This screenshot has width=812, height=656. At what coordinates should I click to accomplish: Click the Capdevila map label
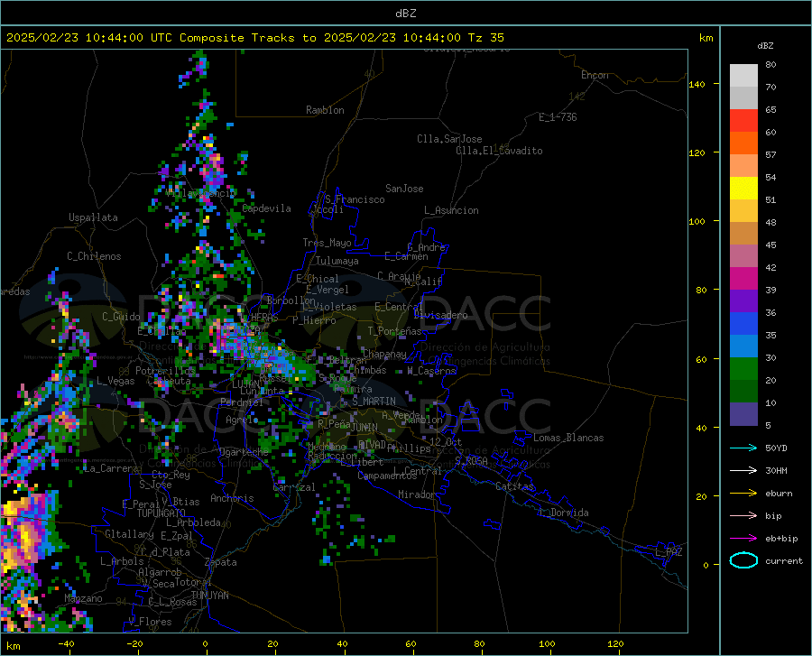[267, 208]
